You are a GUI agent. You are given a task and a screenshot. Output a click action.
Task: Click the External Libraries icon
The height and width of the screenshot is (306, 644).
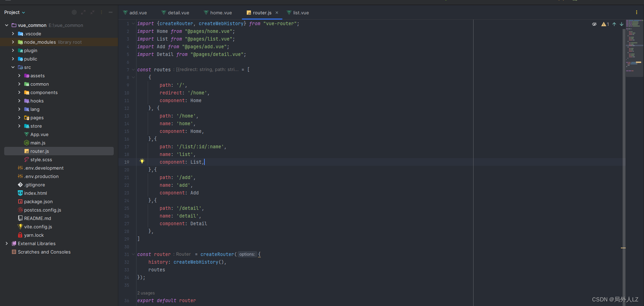click(x=14, y=243)
